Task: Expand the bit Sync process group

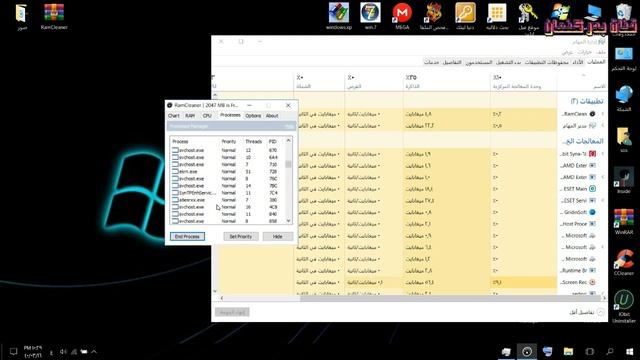Action: tap(602, 154)
